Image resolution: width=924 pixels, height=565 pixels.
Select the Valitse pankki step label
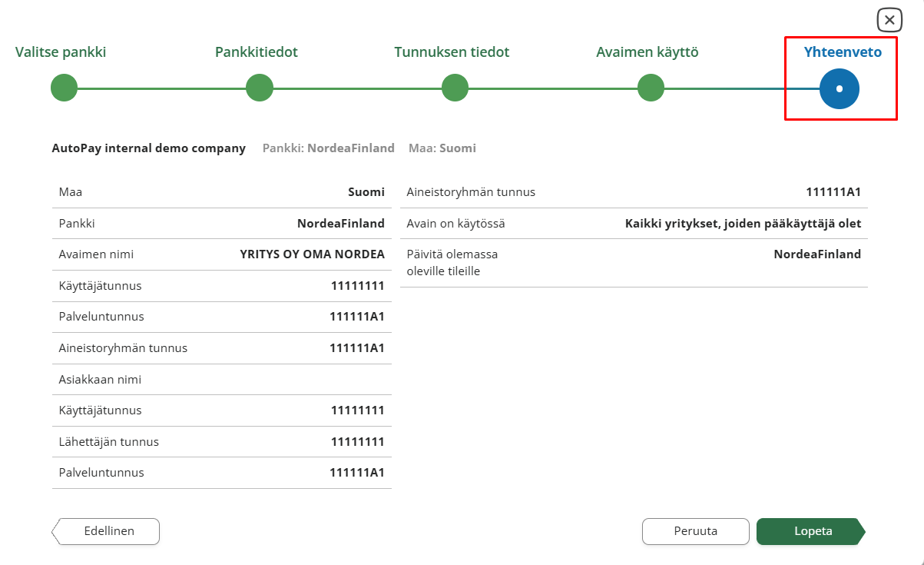tap(61, 52)
